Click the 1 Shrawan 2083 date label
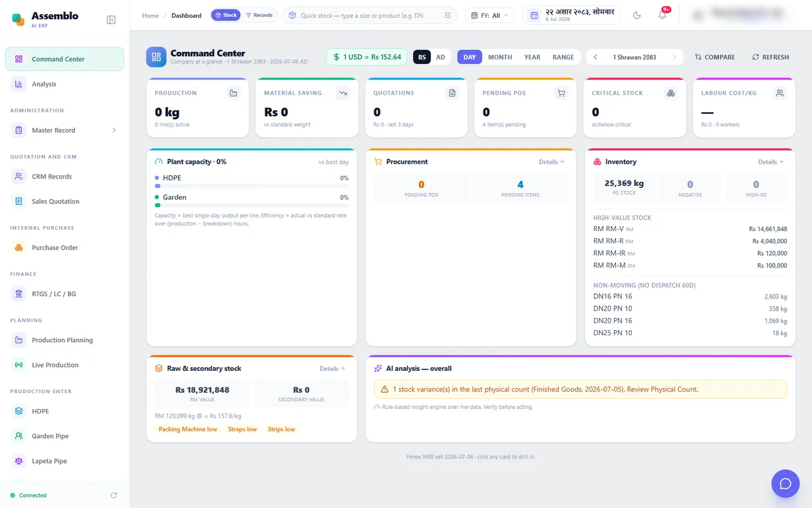 point(634,57)
